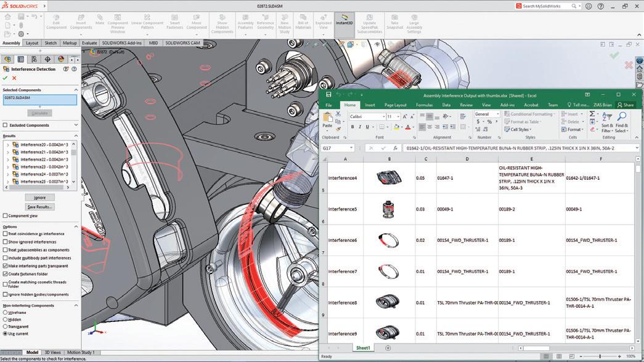
Task: Open the Motion Study 1 tab
Action: pyautogui.click(x=81, y=353)
